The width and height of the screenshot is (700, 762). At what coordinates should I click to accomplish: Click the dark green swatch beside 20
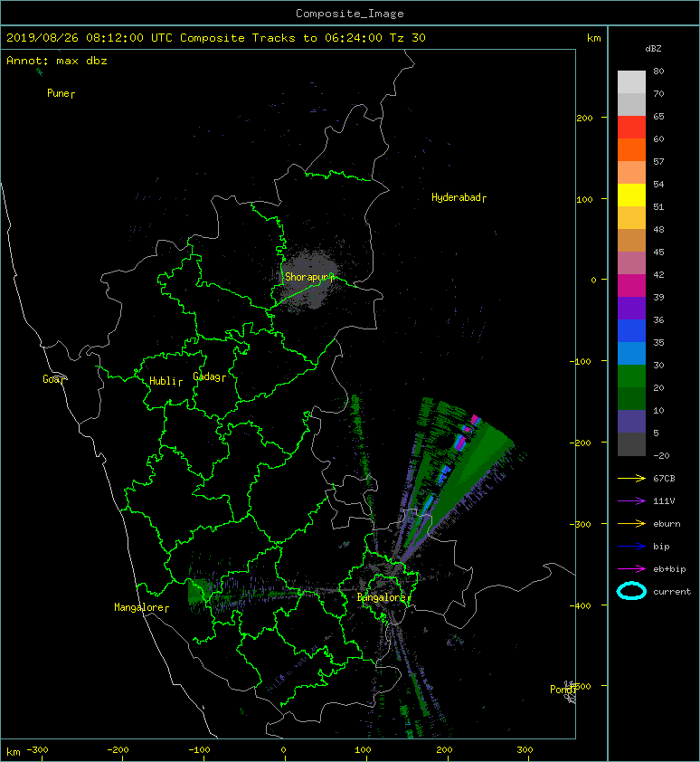pyautogui.click(x=631, y=398)
